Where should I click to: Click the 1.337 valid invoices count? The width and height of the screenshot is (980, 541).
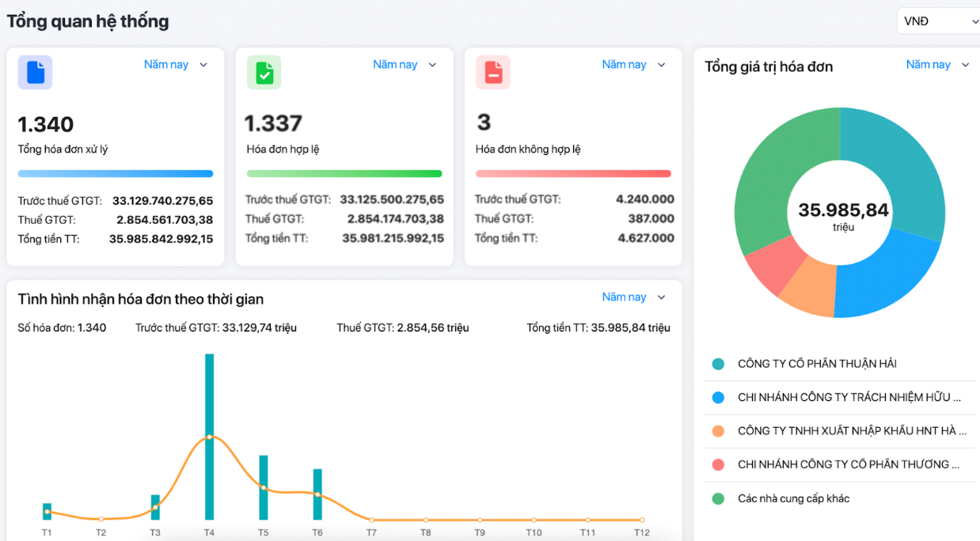click(x=273, y=123)
